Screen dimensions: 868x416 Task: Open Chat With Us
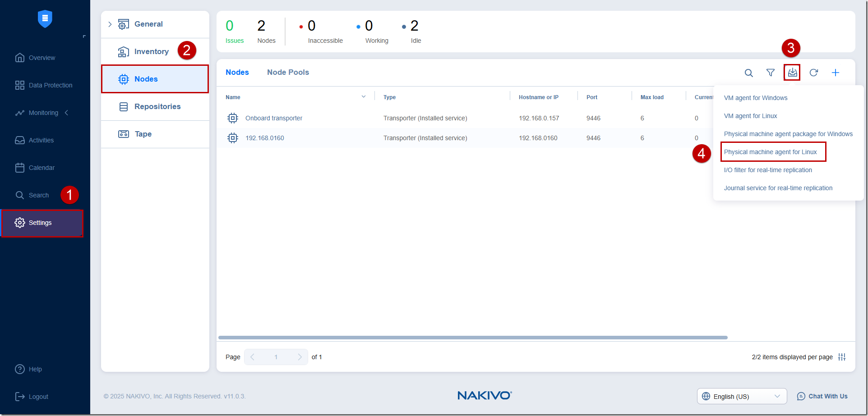point(822,396)
